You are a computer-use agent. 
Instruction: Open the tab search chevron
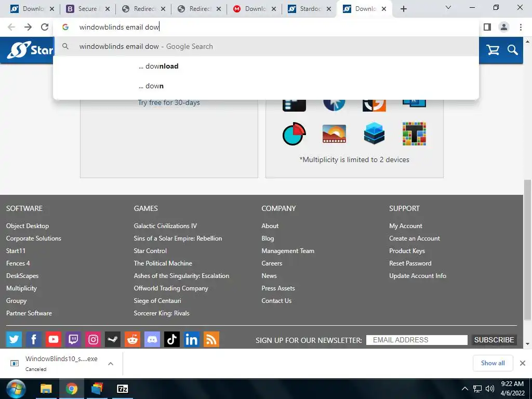tap(448, 7)
